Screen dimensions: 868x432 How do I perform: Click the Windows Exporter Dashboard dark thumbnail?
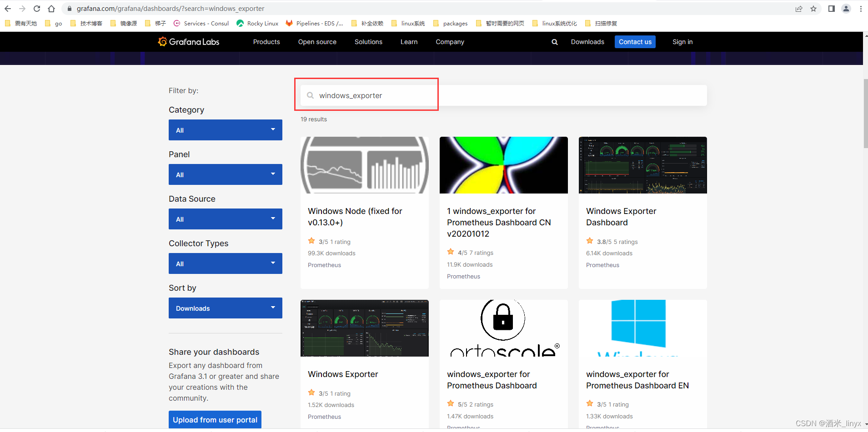click(643, 165)
